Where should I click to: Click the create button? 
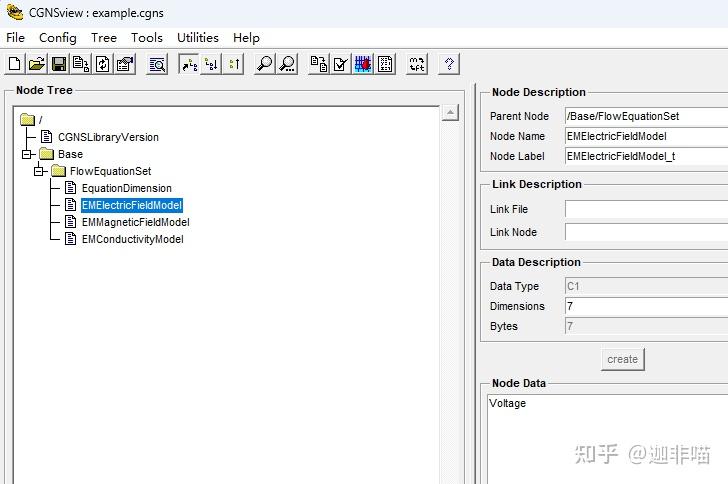[x=623, y=359]
